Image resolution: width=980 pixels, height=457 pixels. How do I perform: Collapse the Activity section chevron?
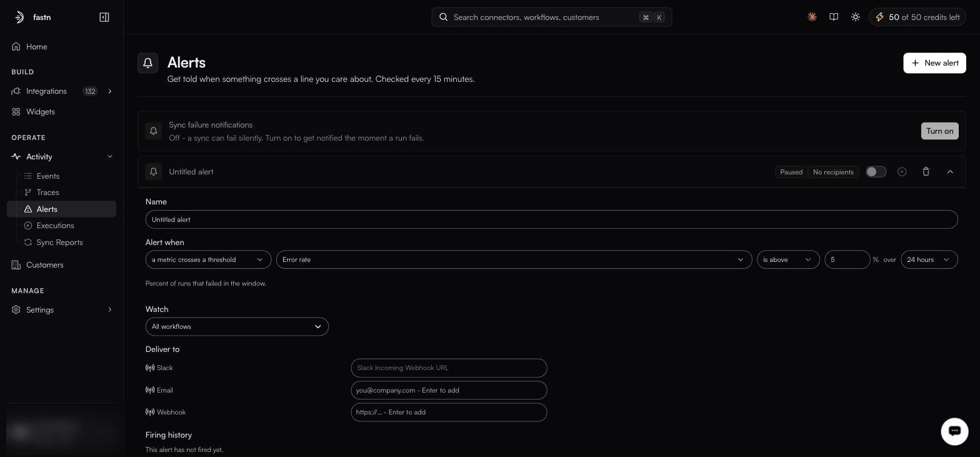pyautogui.click(x=110, y=156)
